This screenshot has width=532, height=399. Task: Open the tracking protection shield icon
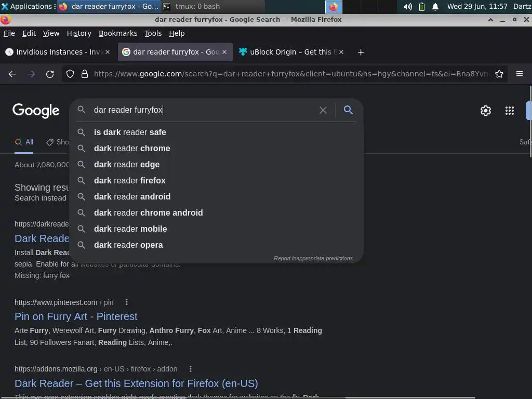click(70, 74)
